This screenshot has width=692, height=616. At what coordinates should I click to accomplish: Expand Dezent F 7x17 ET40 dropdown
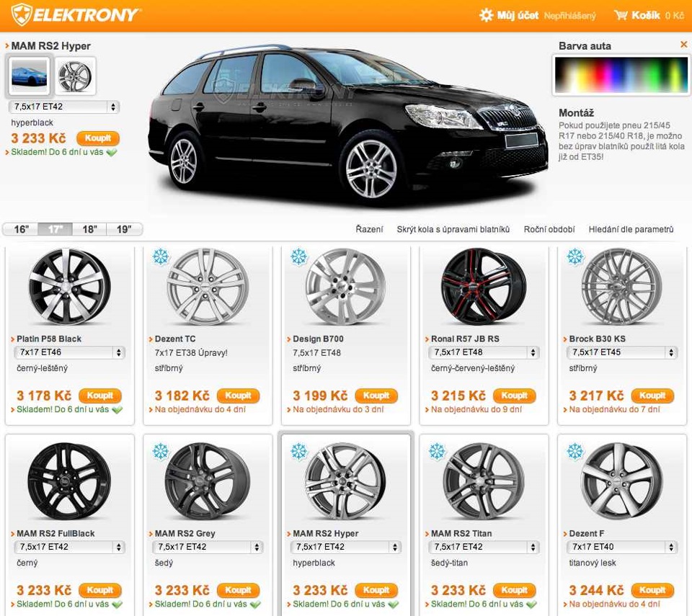coord(622,547)
